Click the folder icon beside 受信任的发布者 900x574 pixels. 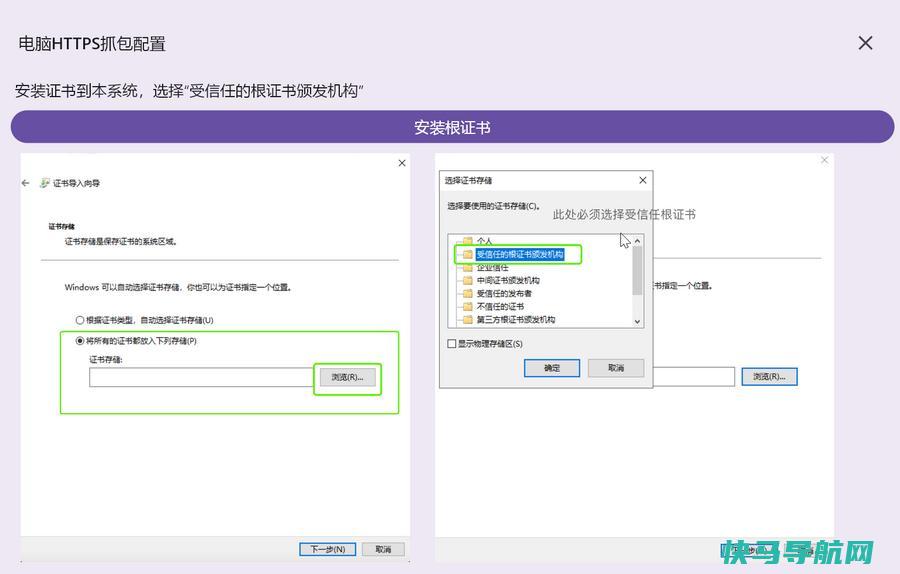point(468,293)
